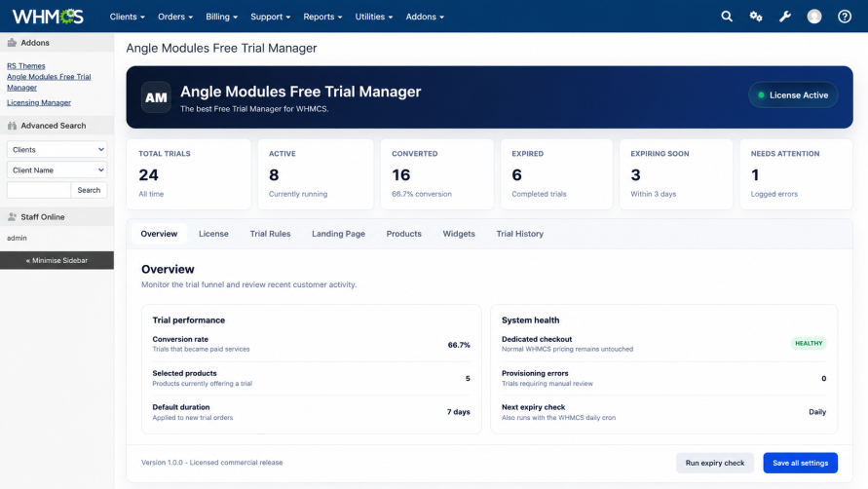
Task: Open the automation gears icon
Action: tap(756, 17)
